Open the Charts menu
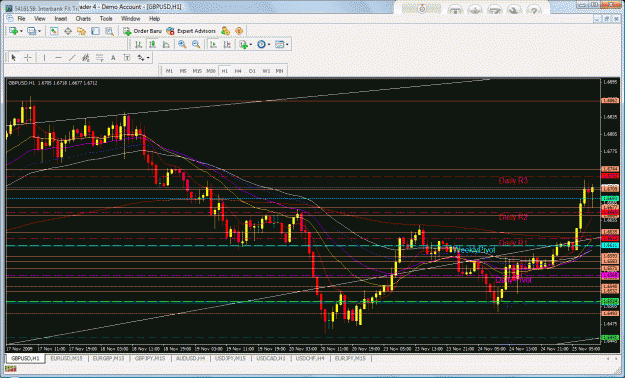Viewport: 625px width, 378px height. point(83,18)
